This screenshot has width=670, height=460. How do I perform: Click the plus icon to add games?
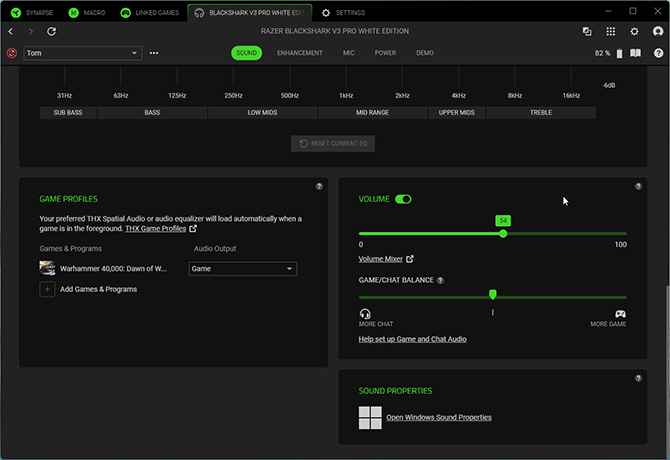pyautogui.click(x=47, y=289)
